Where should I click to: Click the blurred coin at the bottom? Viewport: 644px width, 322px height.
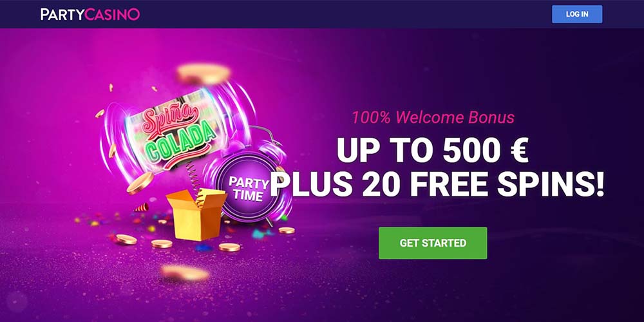[184, 272]
